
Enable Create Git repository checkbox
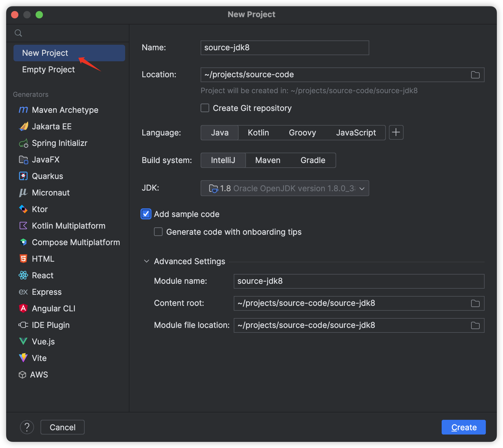(205, 108)
